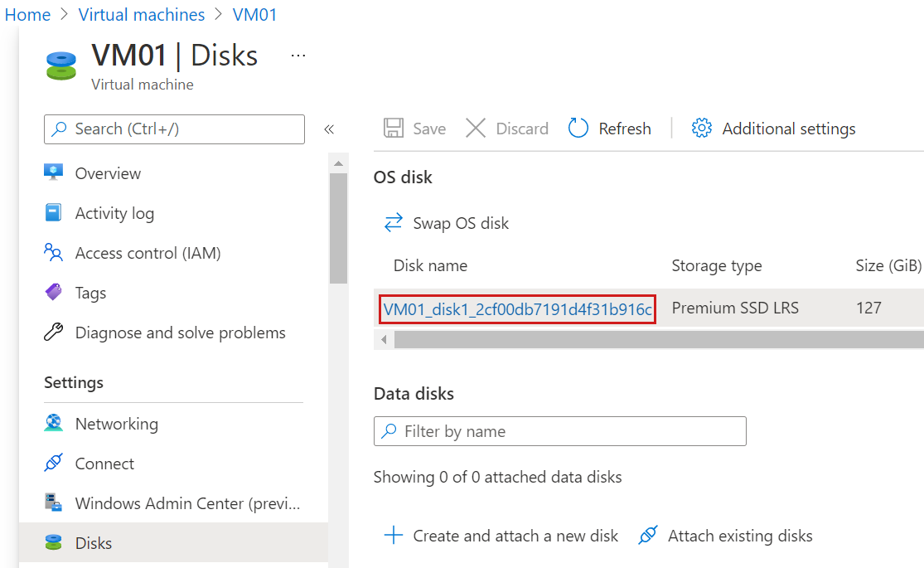Open the Activity log
The image size is (924, 568).
[x=55, y=212]
